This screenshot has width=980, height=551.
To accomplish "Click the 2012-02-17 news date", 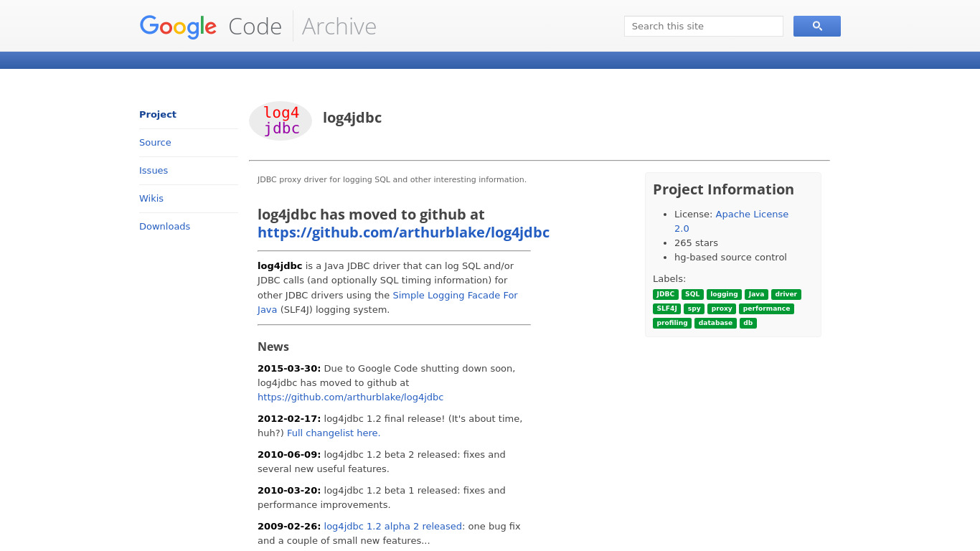I will tap(289, 419).
